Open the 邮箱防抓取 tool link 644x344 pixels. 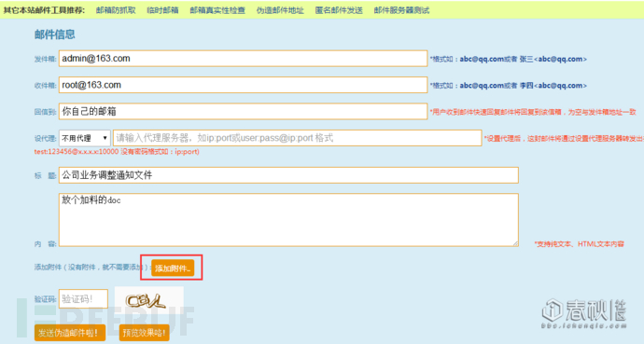(116, 10)
